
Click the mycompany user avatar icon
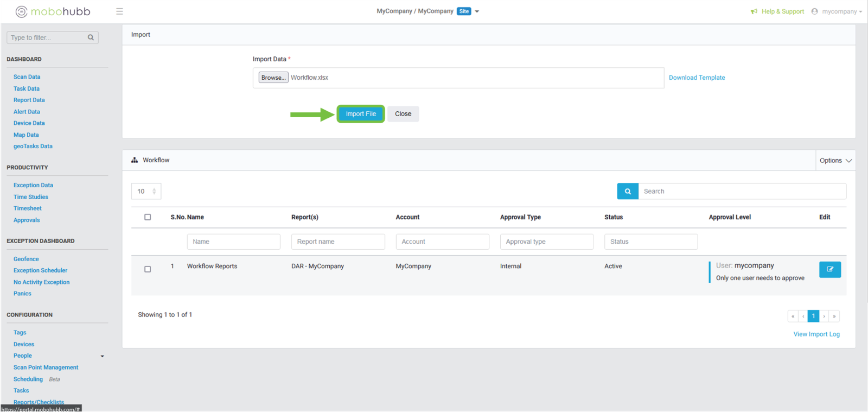tap(814, 11)
